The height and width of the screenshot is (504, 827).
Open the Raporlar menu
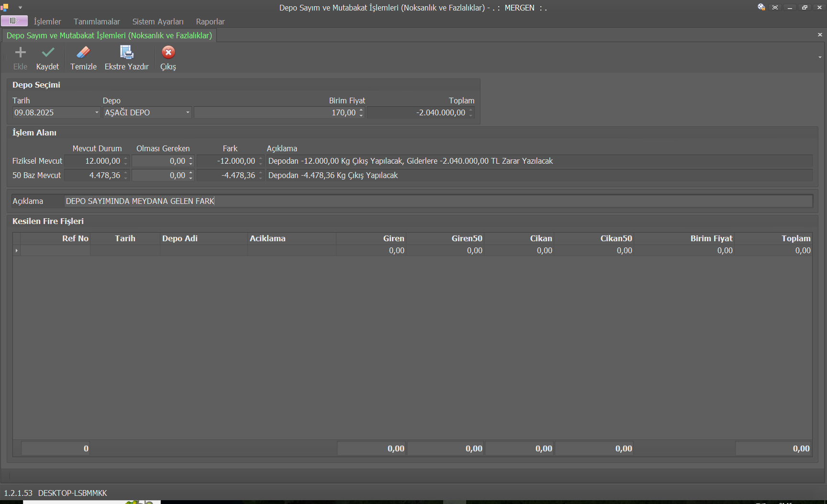pos(210,22)
